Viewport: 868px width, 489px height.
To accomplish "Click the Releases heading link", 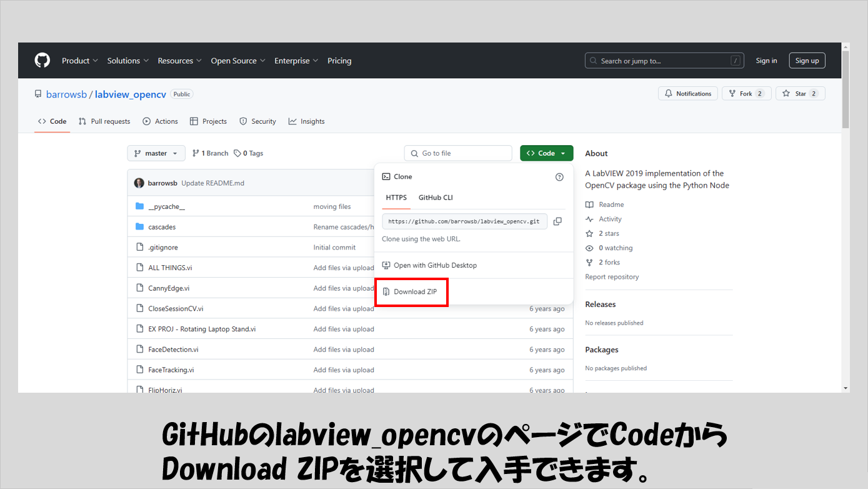I will click(x=600, y=305).
